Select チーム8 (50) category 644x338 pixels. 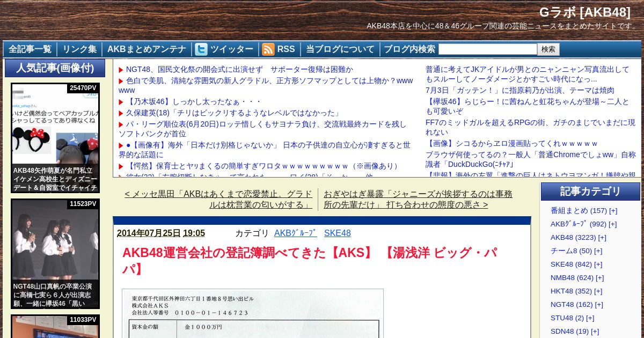click(x=571, y=251)
